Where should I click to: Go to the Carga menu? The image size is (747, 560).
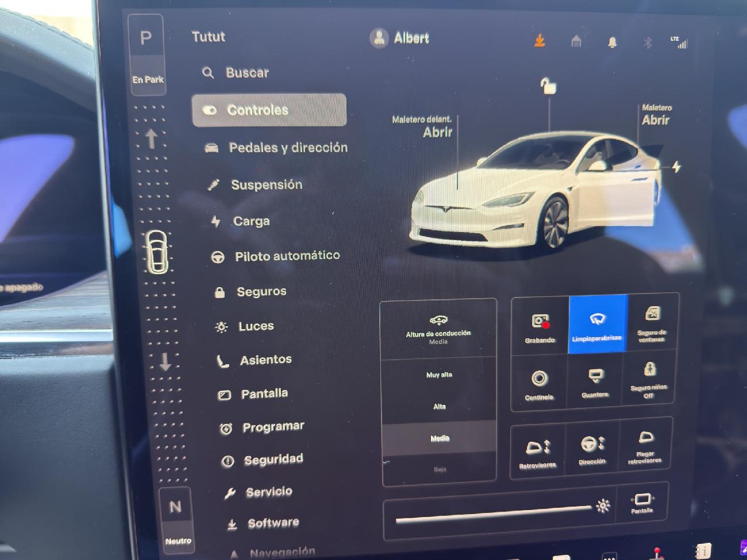[240, 221]
